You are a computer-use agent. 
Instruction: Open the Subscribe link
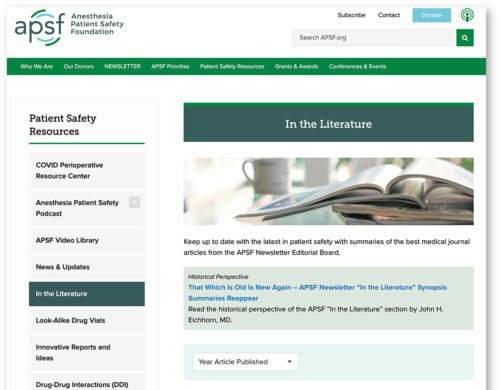[x=351, y=15]
